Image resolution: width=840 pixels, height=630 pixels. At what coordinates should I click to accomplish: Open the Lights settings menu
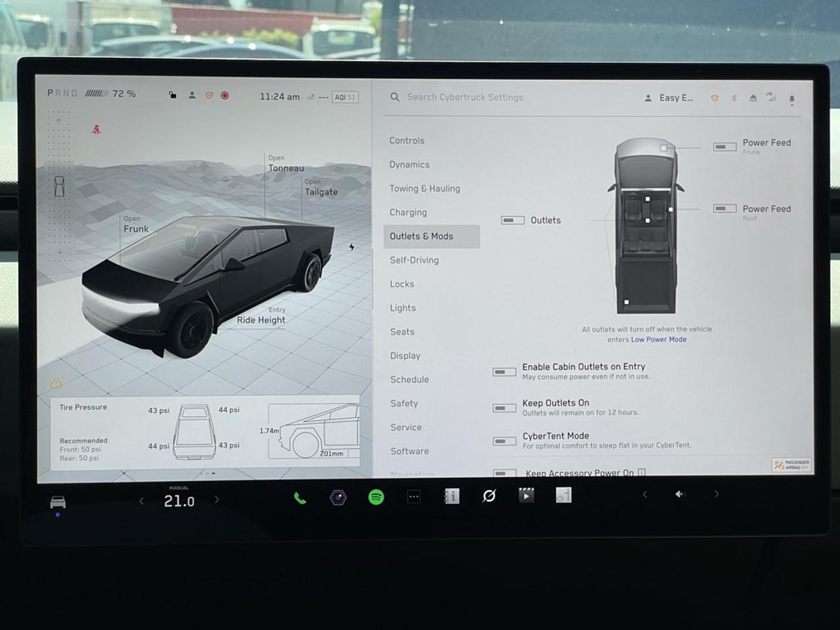[403, 308]
